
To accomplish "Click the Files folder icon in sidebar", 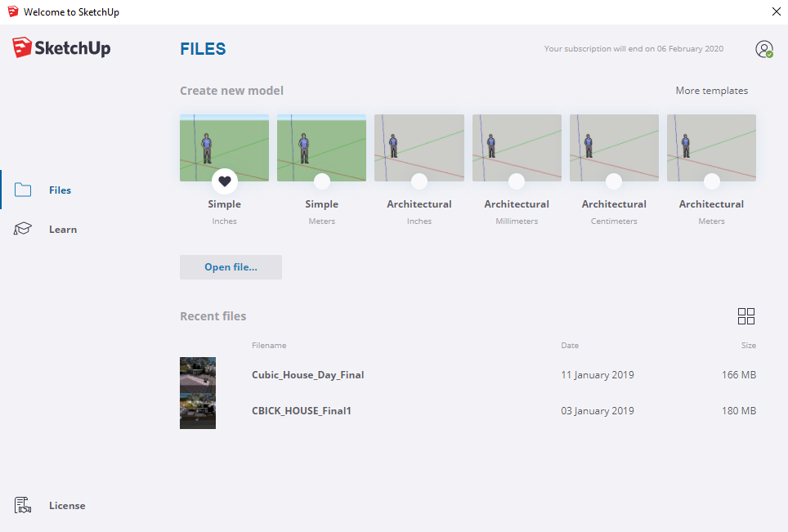I will pos(23,190).
